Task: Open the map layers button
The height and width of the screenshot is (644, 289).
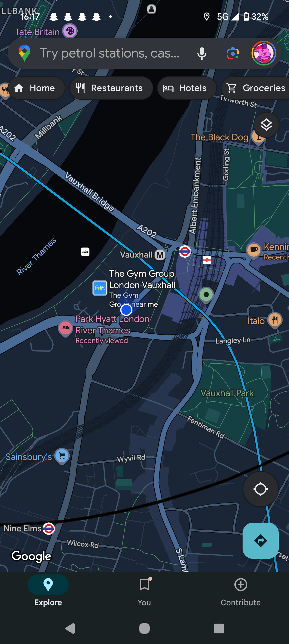Action: coord(266,125)
